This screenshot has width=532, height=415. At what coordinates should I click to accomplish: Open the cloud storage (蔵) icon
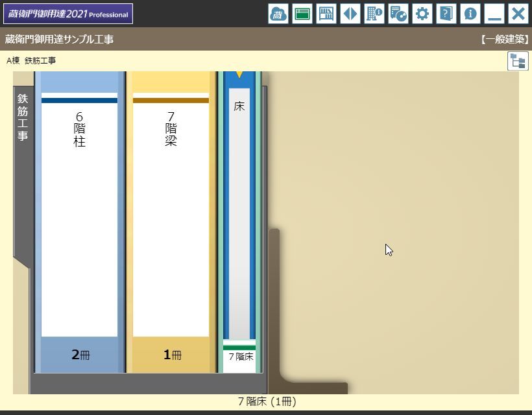coord(278,14)
